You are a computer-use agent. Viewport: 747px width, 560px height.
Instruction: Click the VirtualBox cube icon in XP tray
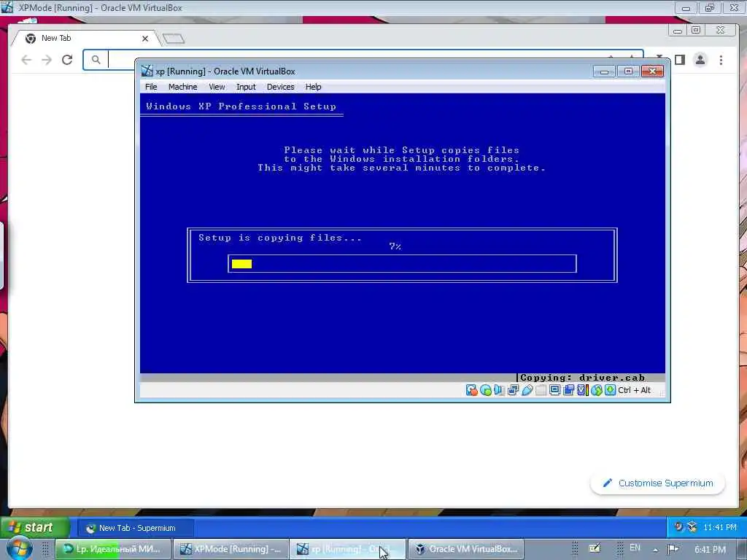[692, 527]
